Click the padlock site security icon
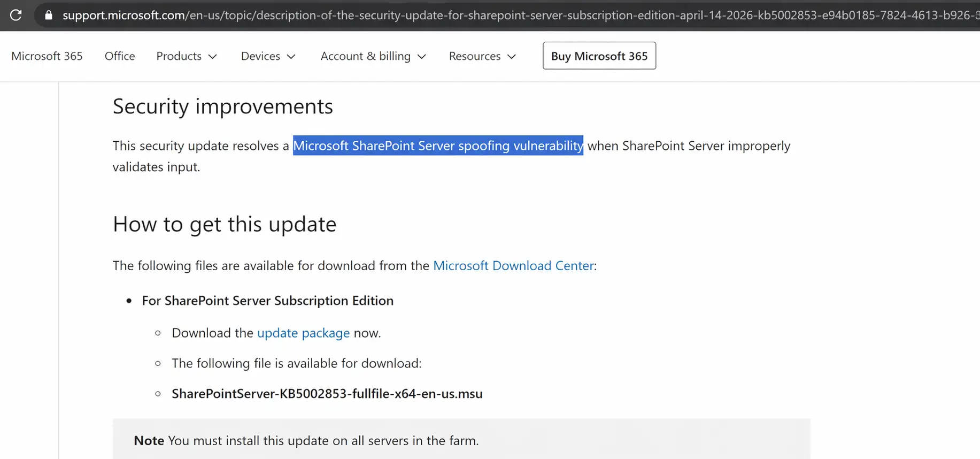The width and height of the screenshot is (980, 459). tap(49, 15)
